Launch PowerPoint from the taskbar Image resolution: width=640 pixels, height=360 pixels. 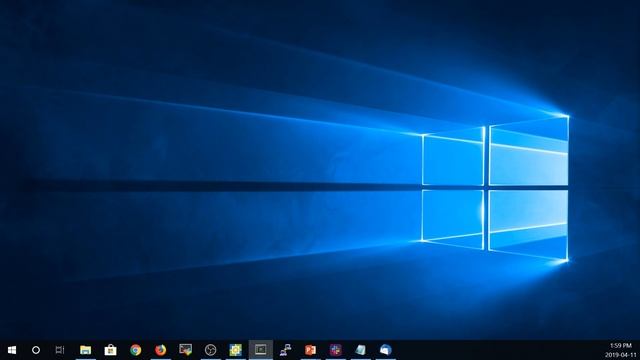point(310,350)
